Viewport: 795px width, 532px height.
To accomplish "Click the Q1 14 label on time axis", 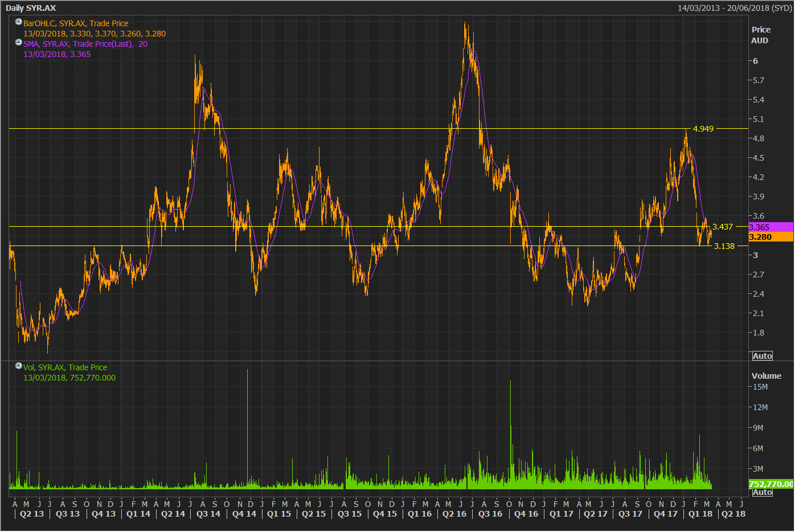I will click(x=138, y=514).
